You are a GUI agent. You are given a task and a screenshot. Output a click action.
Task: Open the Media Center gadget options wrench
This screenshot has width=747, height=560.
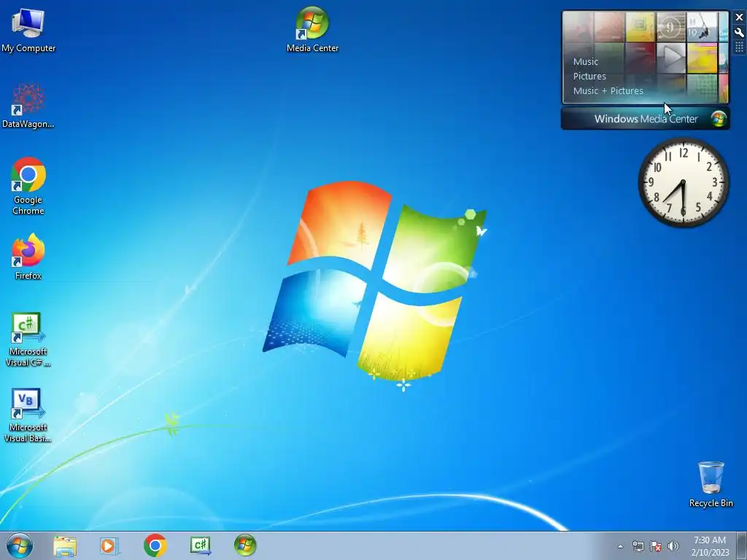[x=740, y=32]
